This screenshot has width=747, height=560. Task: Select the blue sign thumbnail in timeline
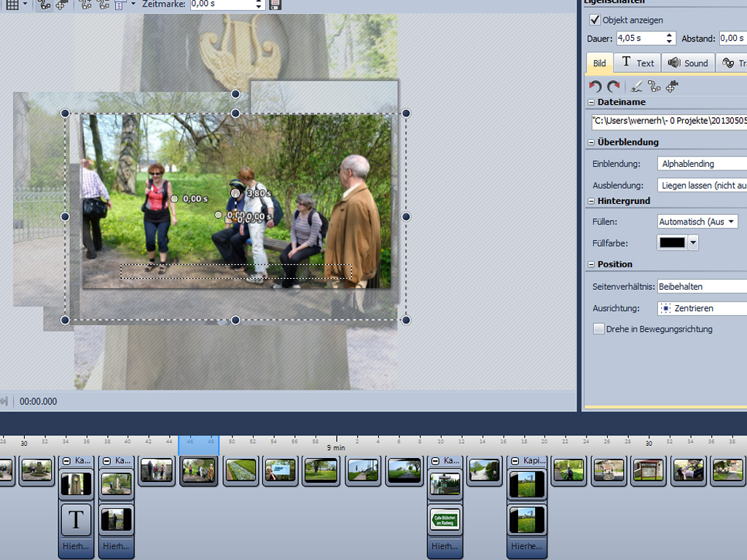pyautogui.click(x=280, y=470)
